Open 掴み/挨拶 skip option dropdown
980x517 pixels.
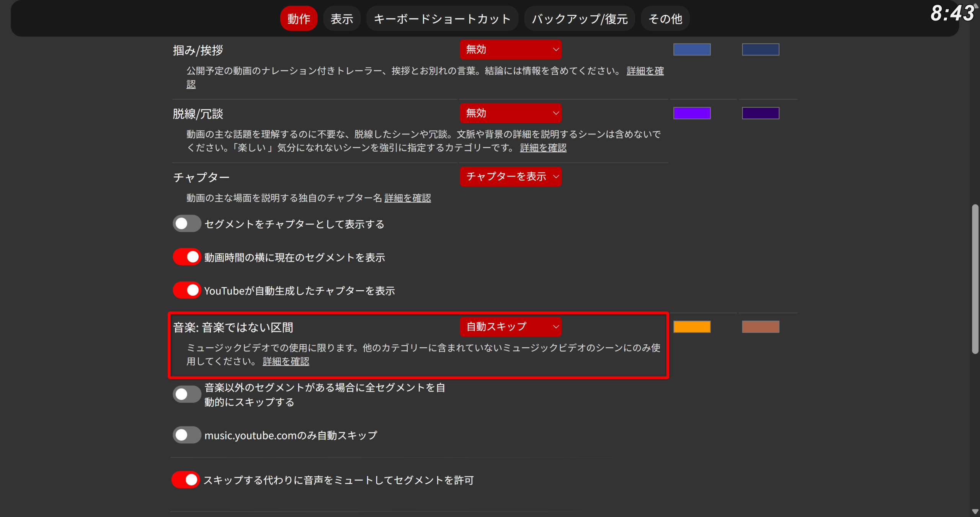click(x=510, y=49)
